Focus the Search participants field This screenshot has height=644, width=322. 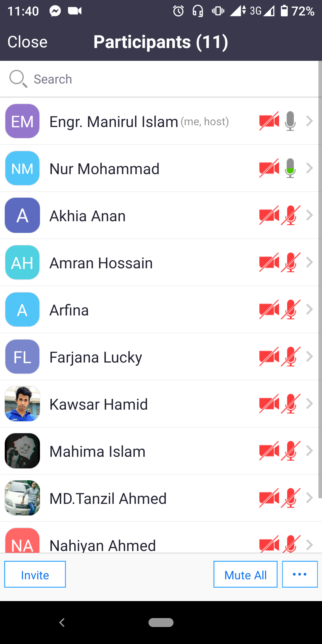(x=159, y=79)
